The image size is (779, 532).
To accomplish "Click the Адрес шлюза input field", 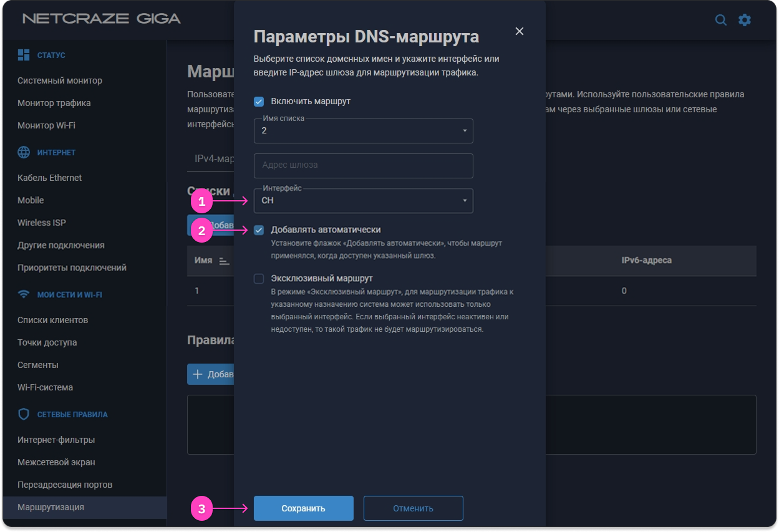I will (x=363, y=166).
